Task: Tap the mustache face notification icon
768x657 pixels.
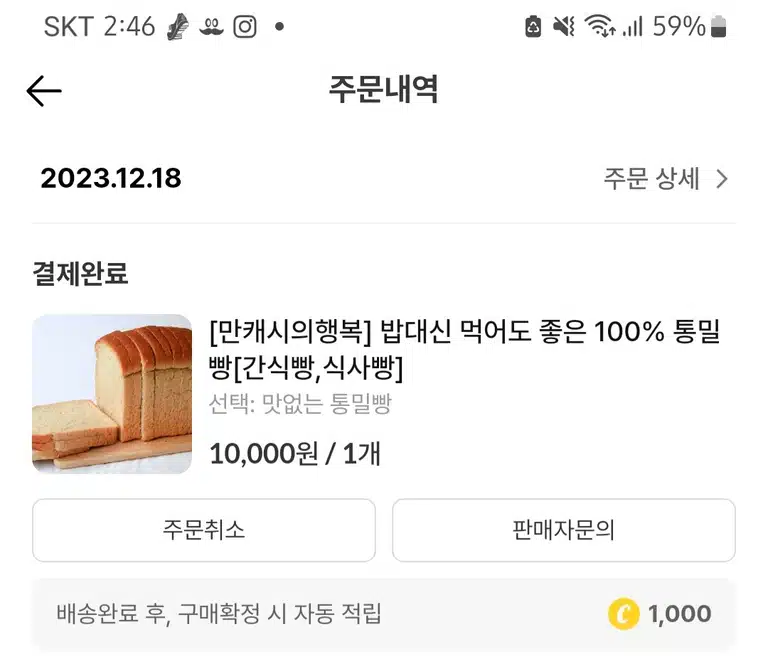Action: pos(211,27)
